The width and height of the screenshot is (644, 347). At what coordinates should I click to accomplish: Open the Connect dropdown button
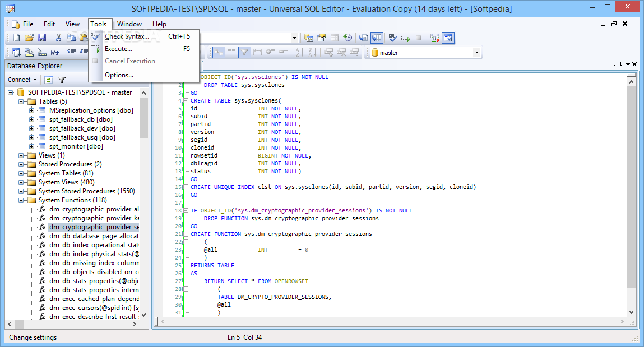point(22,80)
